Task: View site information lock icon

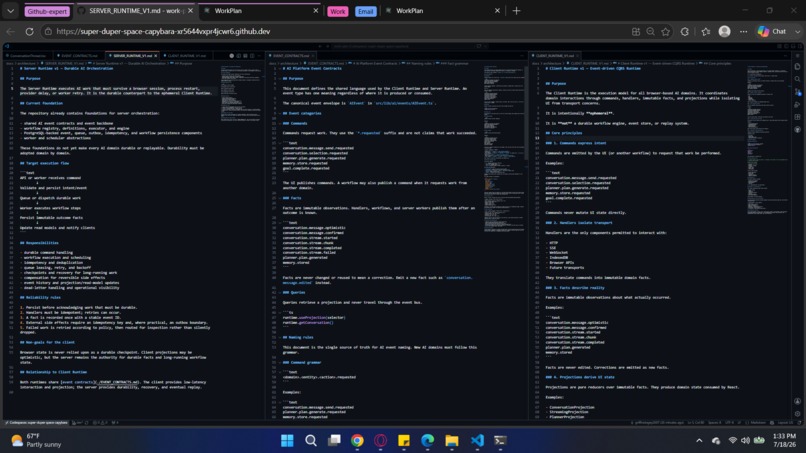Action: (x=48, y=31)
